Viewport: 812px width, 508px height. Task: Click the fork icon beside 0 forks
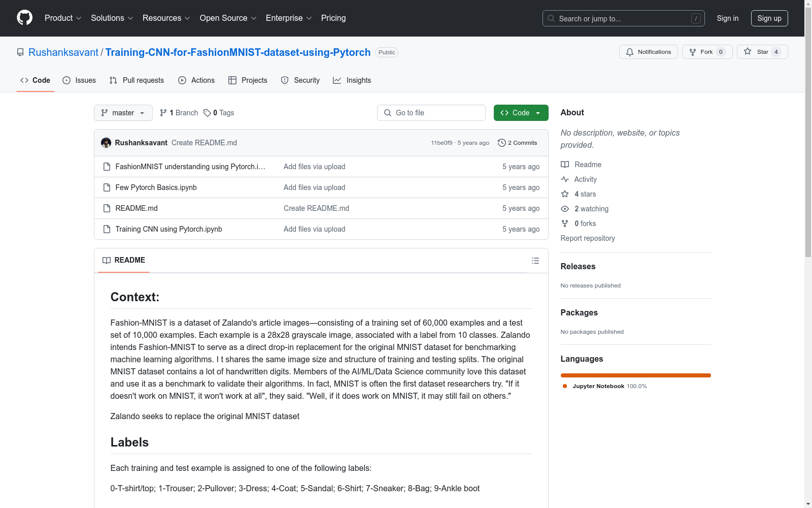[x=565, y=224]
